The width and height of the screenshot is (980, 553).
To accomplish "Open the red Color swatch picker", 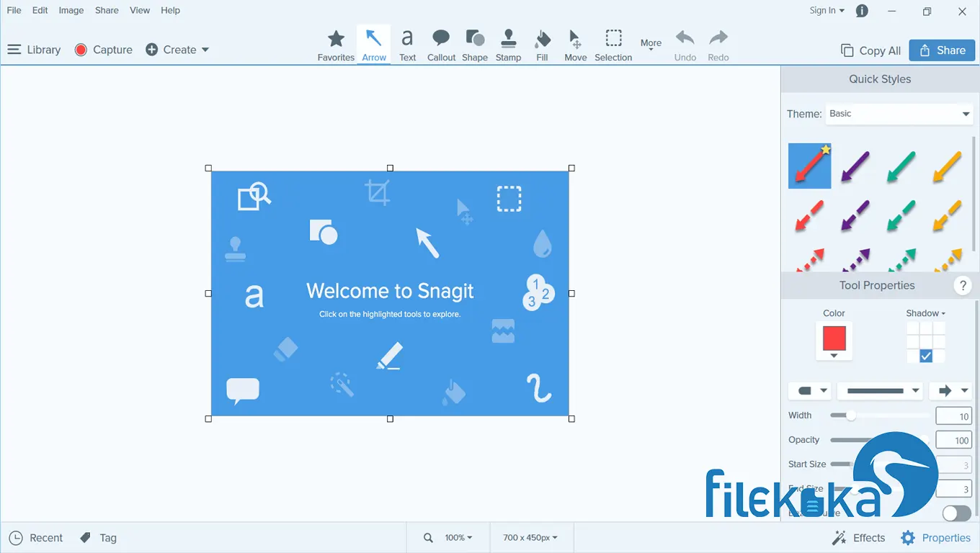I will pyautogui.click(x=834, y=341).
